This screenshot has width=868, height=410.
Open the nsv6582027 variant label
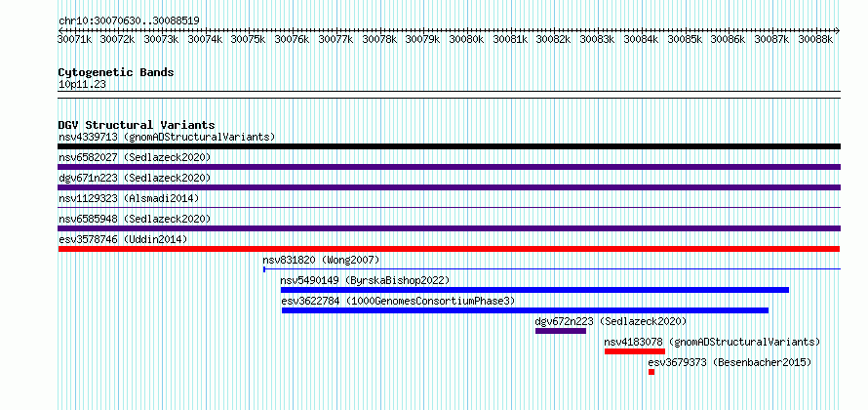tap(135, 157)
